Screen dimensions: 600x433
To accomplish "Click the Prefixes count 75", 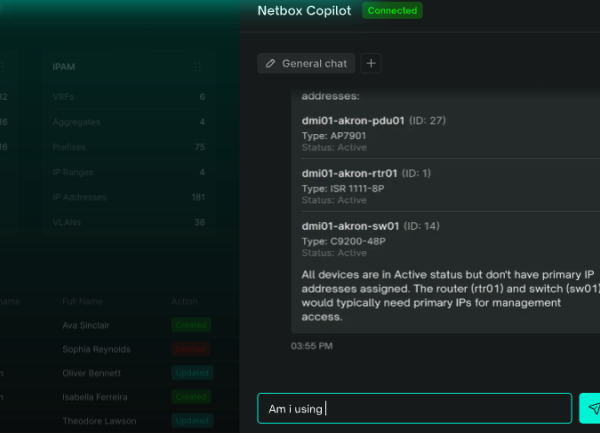I will pos(200,147).
